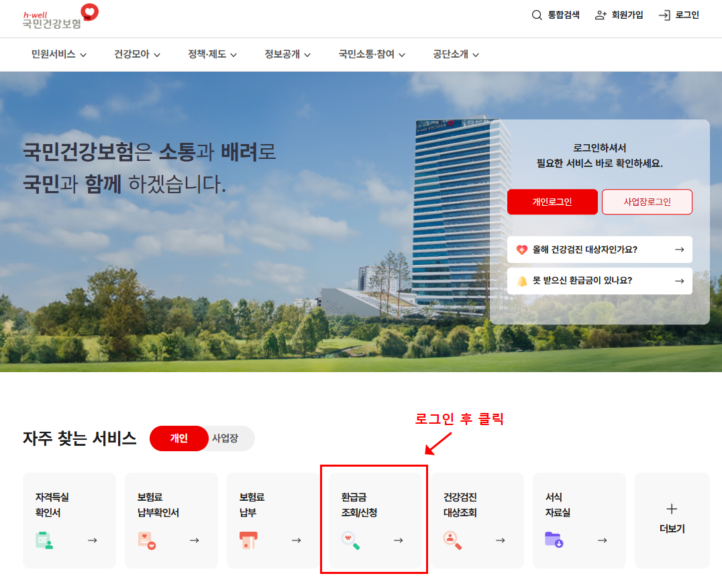Click the 회원가입 person-plus icon
Image resolution: width=722 pixels, height=588 pixels.
click(x=601, y=15)
